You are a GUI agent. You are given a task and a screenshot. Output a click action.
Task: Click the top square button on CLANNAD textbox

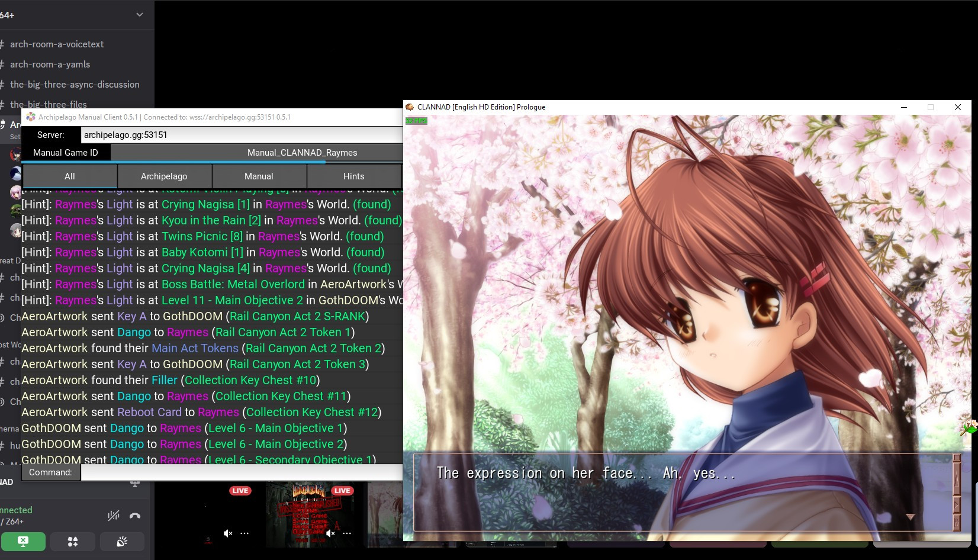[956, 458]
